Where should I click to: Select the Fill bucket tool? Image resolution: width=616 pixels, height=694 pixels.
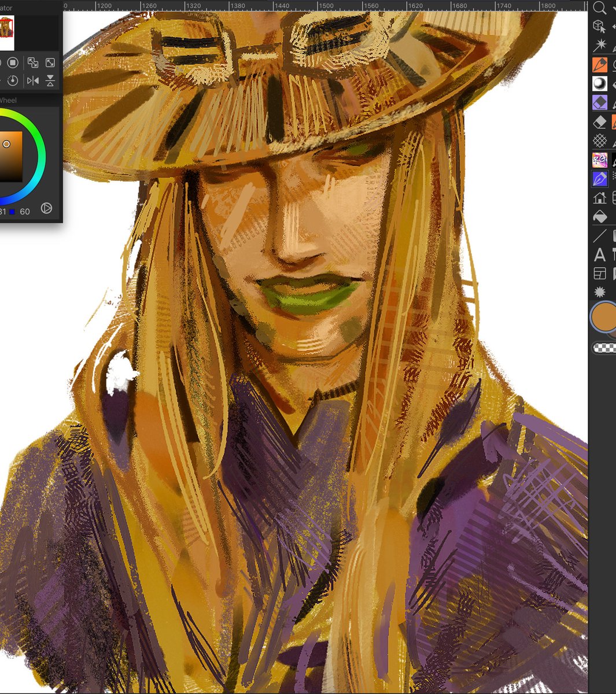point(600,217)
